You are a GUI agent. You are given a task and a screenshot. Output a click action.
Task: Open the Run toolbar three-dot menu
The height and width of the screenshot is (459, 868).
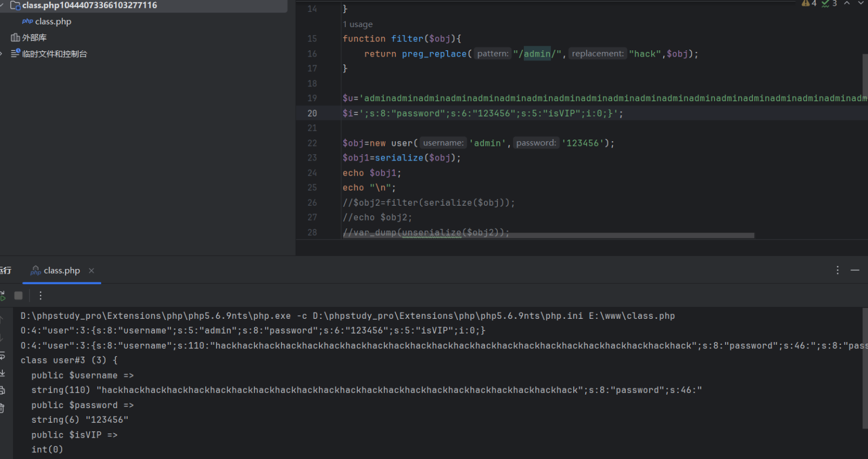[x=40, y=295]
